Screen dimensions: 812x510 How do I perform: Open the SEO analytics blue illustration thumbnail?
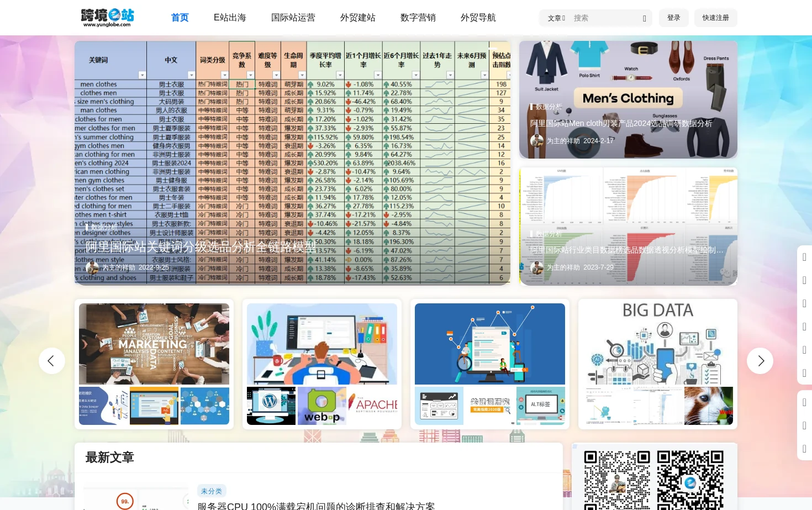[x=490, y=344]
